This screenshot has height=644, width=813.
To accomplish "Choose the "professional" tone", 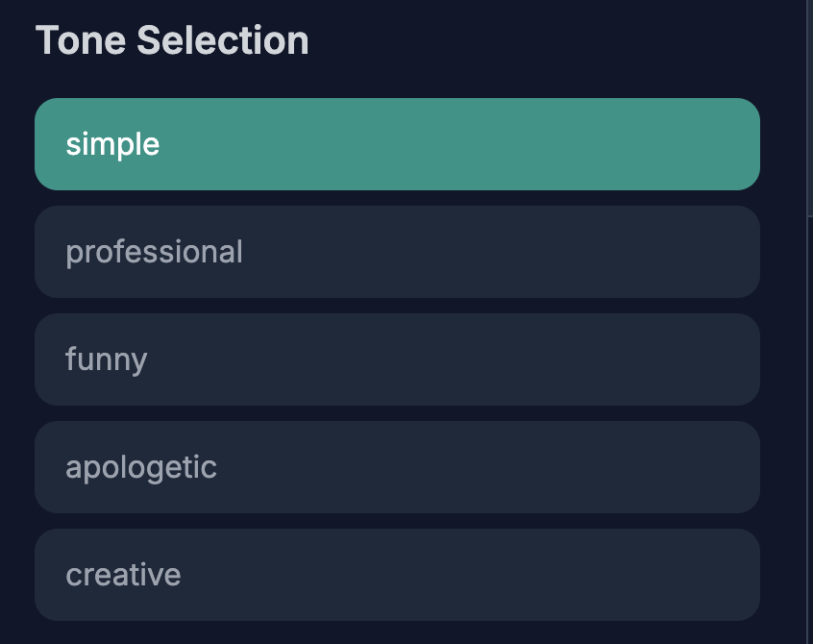I will coord(397,252).
